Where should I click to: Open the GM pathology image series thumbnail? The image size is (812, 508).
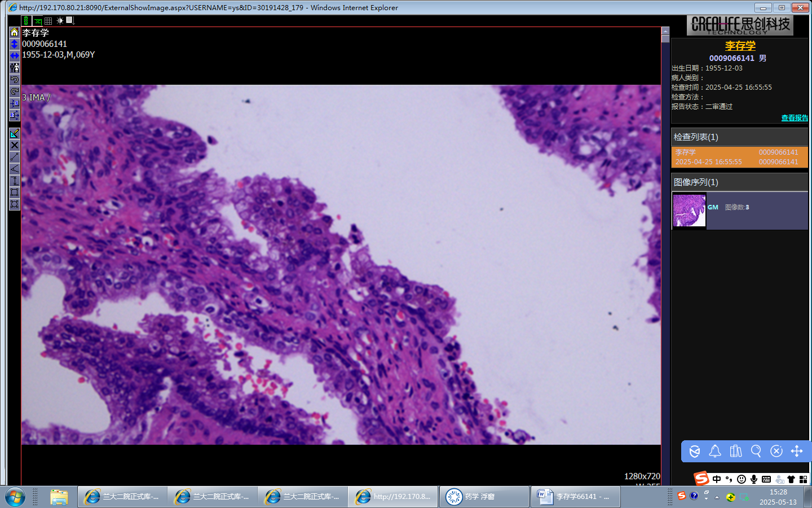(x=689, y=211)
